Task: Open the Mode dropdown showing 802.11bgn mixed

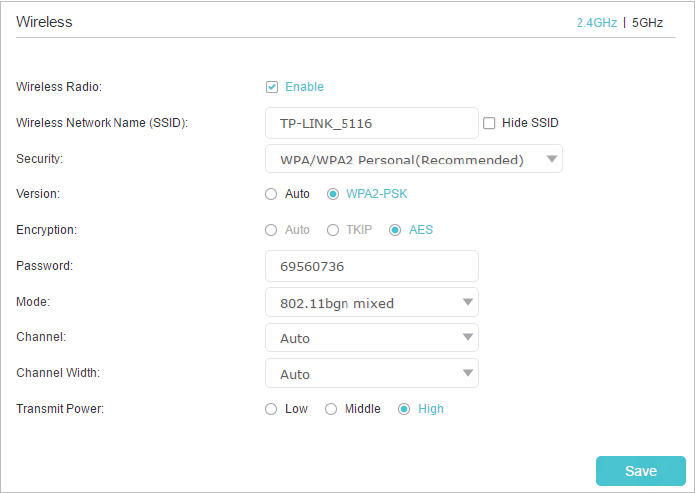Action: click(371, 302)
